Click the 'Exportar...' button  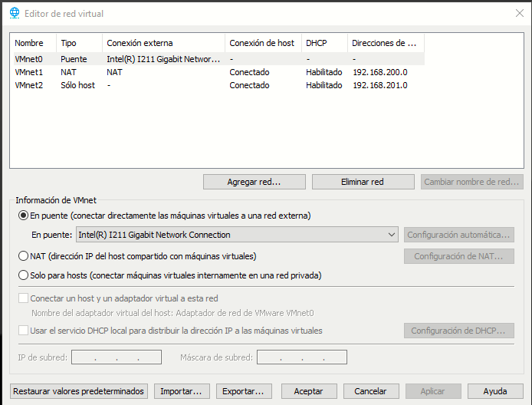click(244, 391)
